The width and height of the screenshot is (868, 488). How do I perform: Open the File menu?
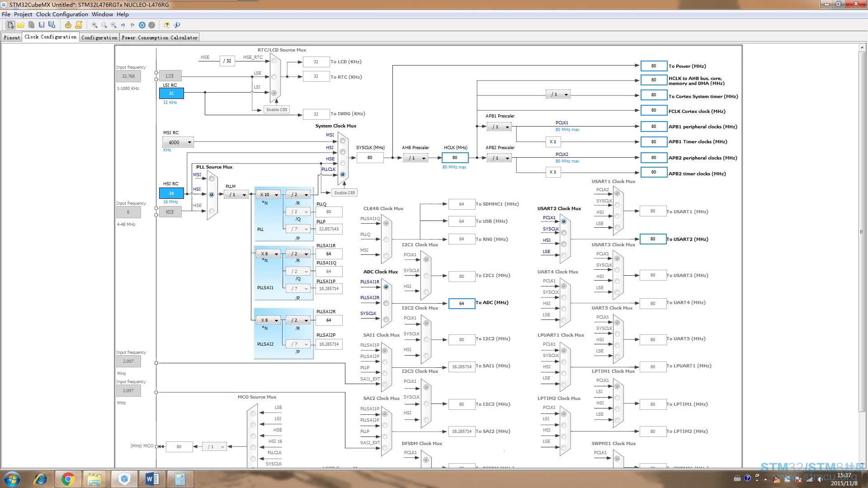click(x=6, y=14)
